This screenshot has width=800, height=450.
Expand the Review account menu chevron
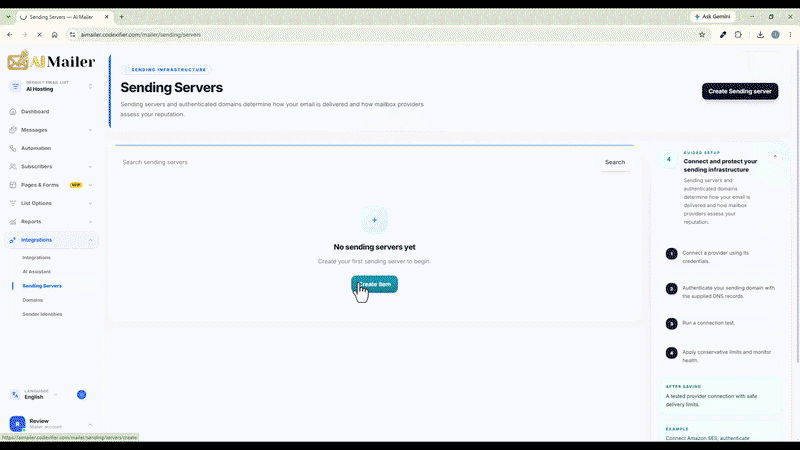(90, 424)
